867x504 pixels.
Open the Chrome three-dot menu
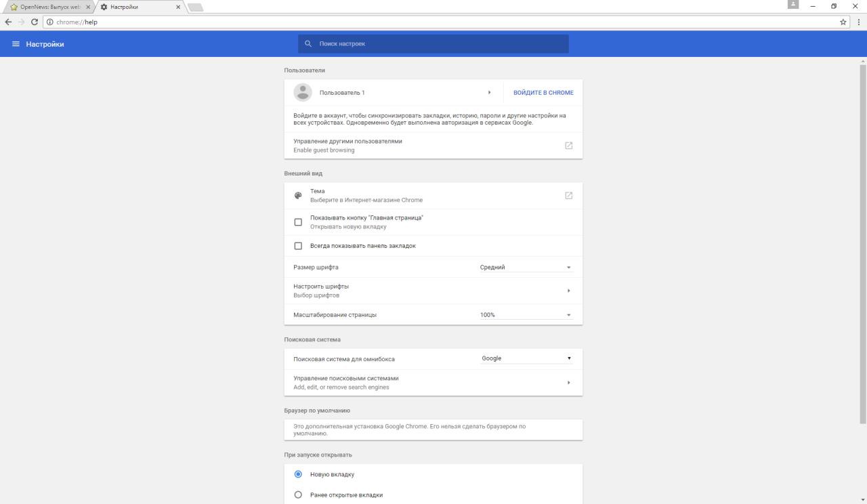tap(858, 22)
